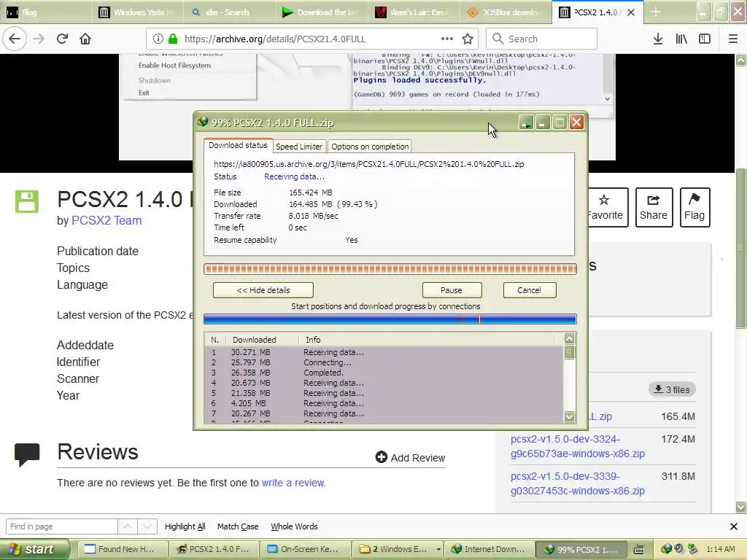The height and width of the screenshot is (560, 747).
Task: View the secure connection padlock details
Action: (173, 39)
